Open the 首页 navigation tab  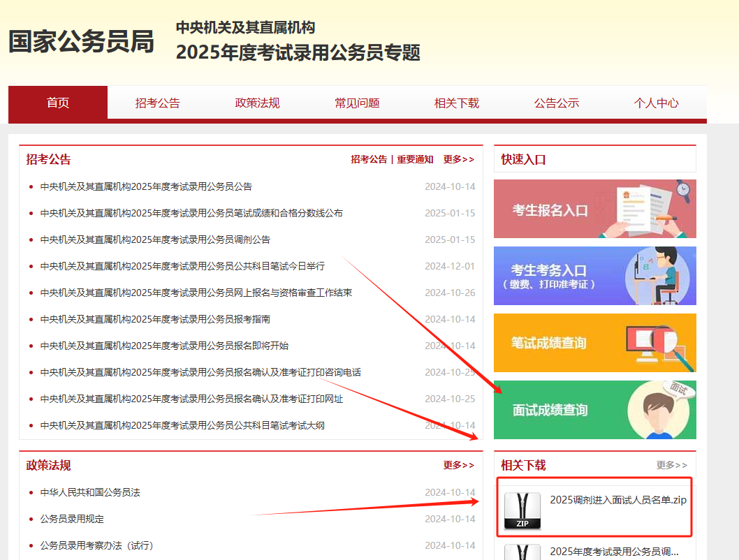[x=58, y=103]
